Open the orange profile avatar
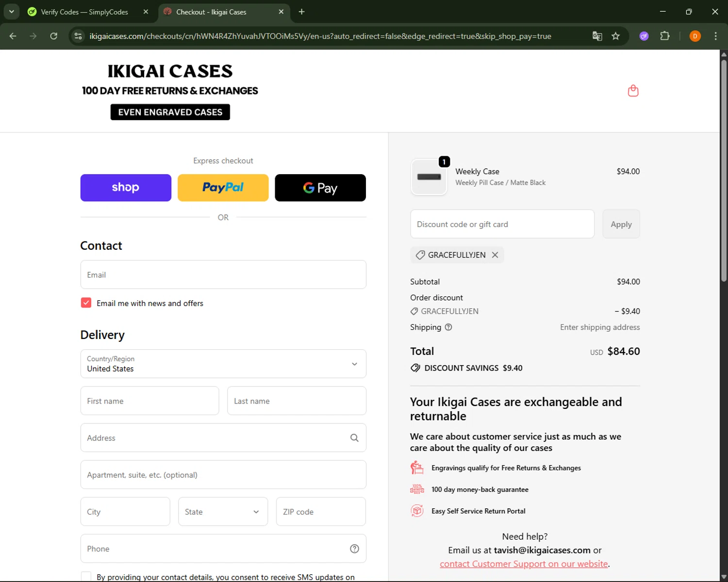 [695, 36]
